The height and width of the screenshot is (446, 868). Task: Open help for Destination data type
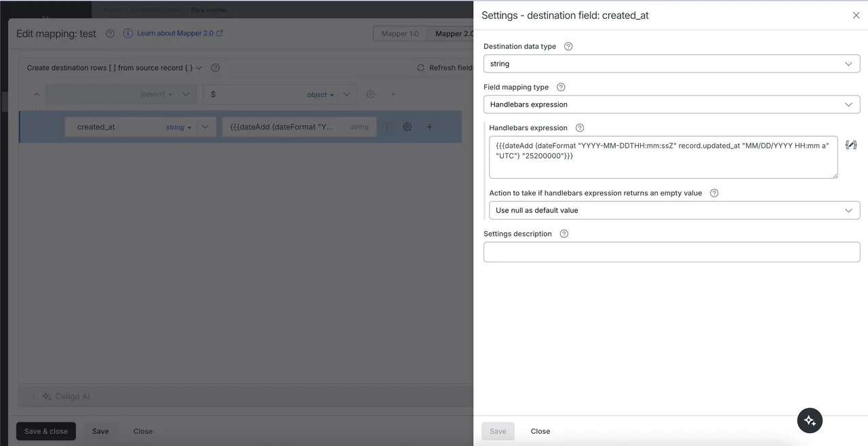pyautogui.click(x=568, y=47)
